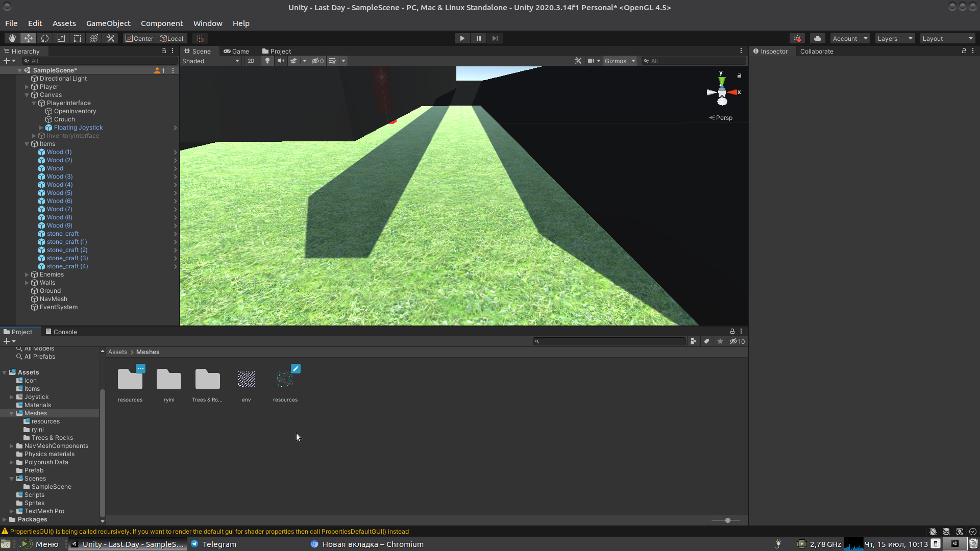Image resolution: width=980 pixels, height=551 pixels.
Task: Open the Layout dropdown
Action: (948, 38)
